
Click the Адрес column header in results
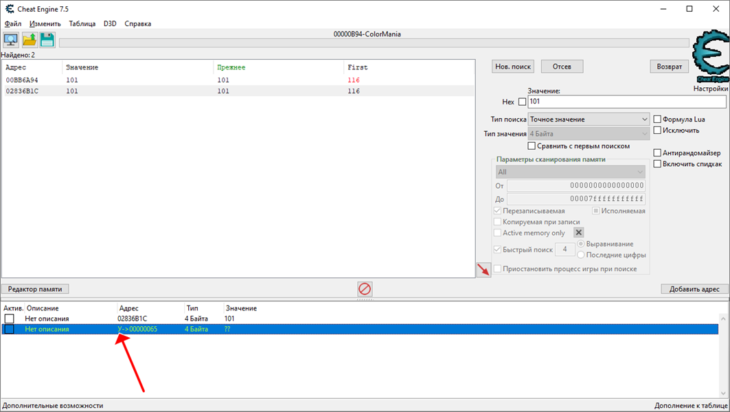(16, 68)
